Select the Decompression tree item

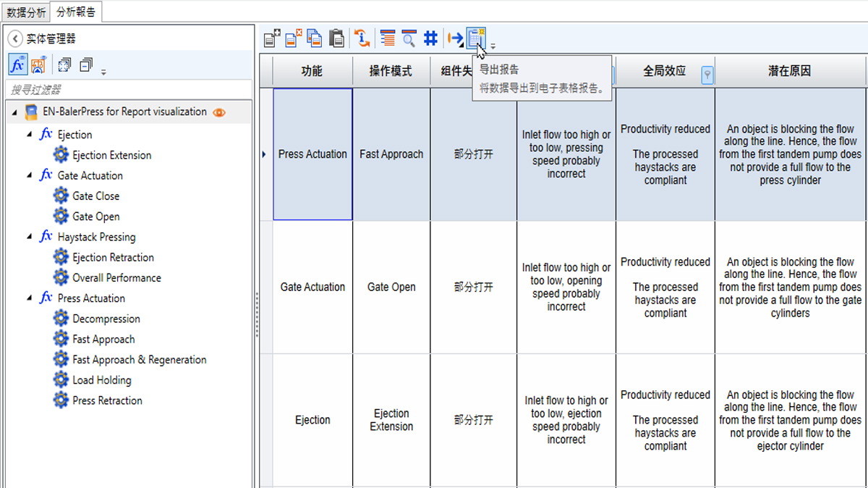pos(106,319)
